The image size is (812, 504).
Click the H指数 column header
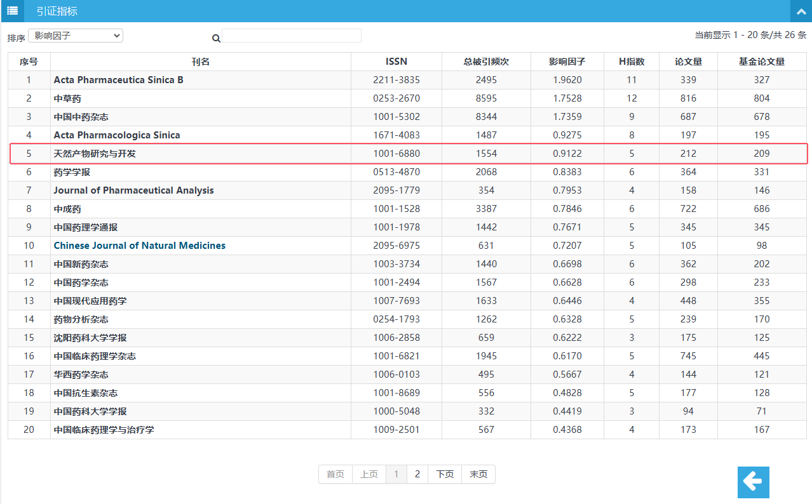tap(632, 62)
